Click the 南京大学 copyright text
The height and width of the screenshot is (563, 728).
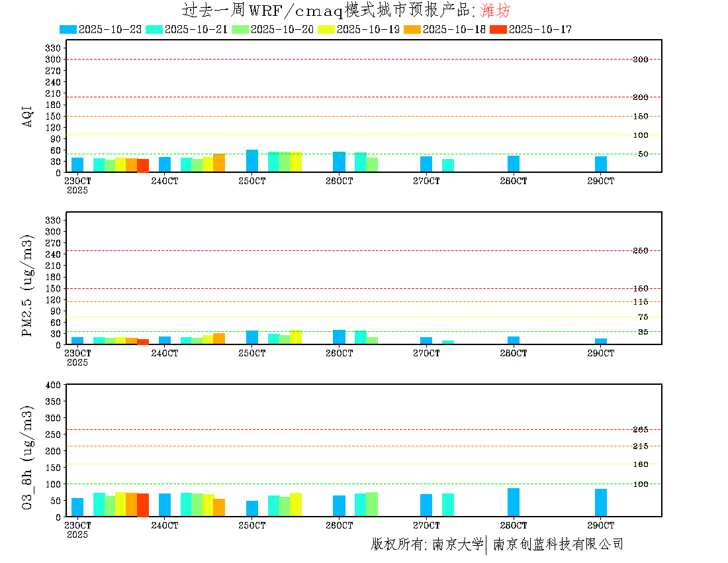click(x=457, y=544)
